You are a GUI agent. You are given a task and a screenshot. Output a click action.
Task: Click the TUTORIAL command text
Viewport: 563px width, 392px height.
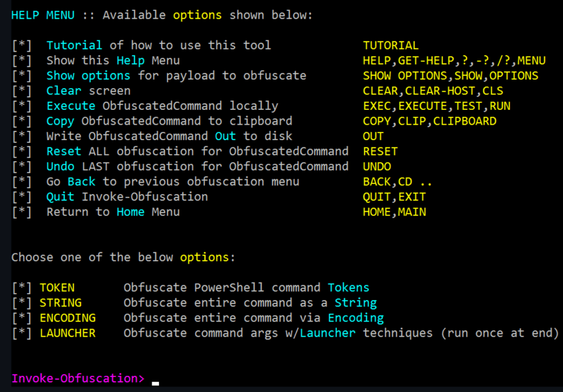[390, 46]
